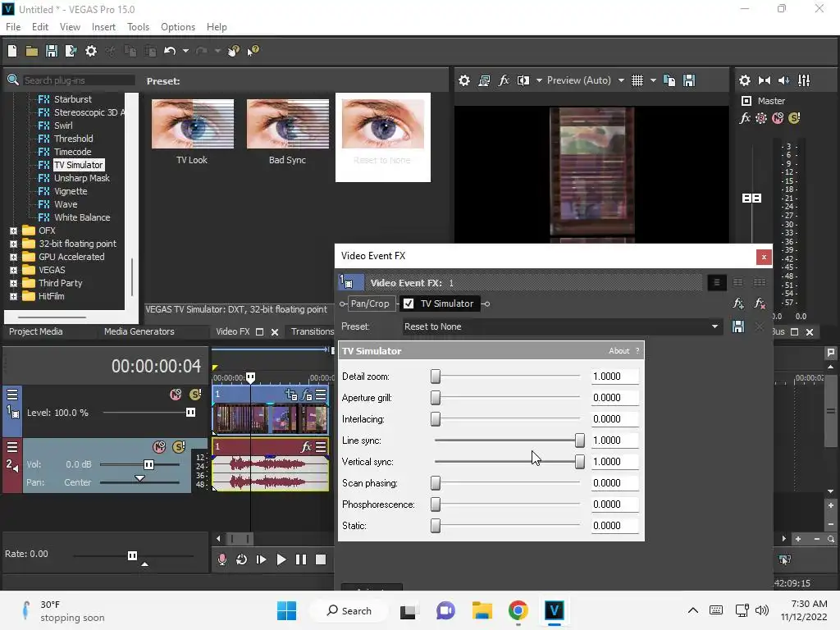Click the Detail zoom slider handle
Image resolution: width=840 pixels, height=630 pixels.
pos(436,377)
